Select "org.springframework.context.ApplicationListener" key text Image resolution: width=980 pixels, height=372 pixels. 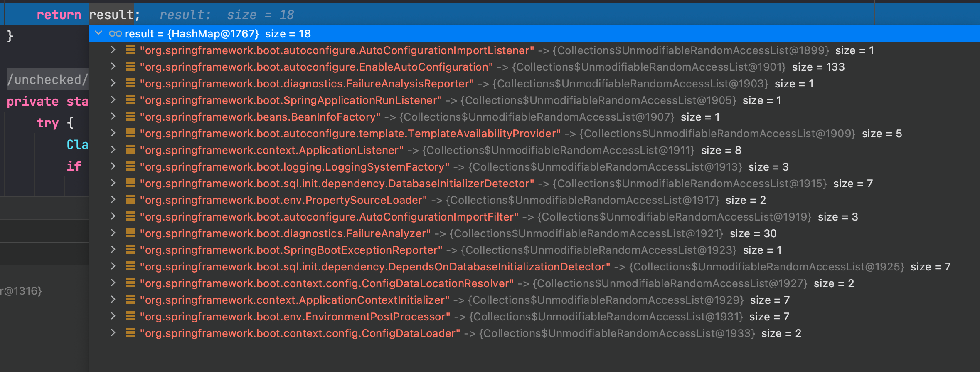coord(272,150)
